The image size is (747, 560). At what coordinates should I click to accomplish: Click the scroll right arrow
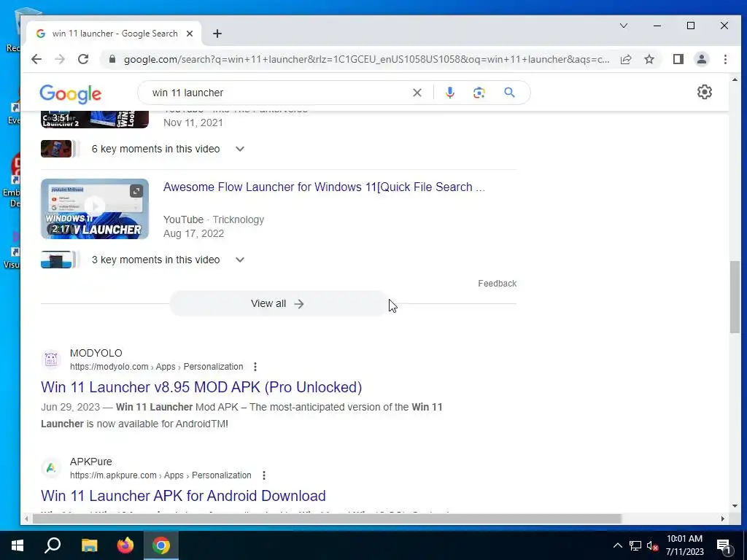pyautogui.click(x=723, y=518)
